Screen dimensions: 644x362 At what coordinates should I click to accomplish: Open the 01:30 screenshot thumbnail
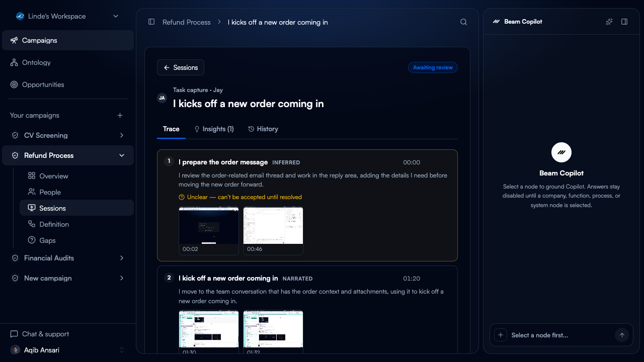coord(209,331)
